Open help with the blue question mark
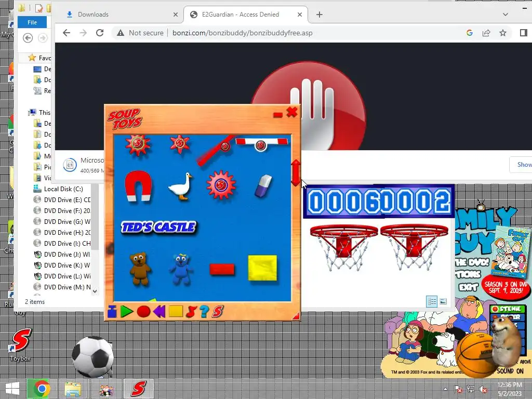Screen dimensions: 532x399 pyautogui.click(x=204, y=312)
